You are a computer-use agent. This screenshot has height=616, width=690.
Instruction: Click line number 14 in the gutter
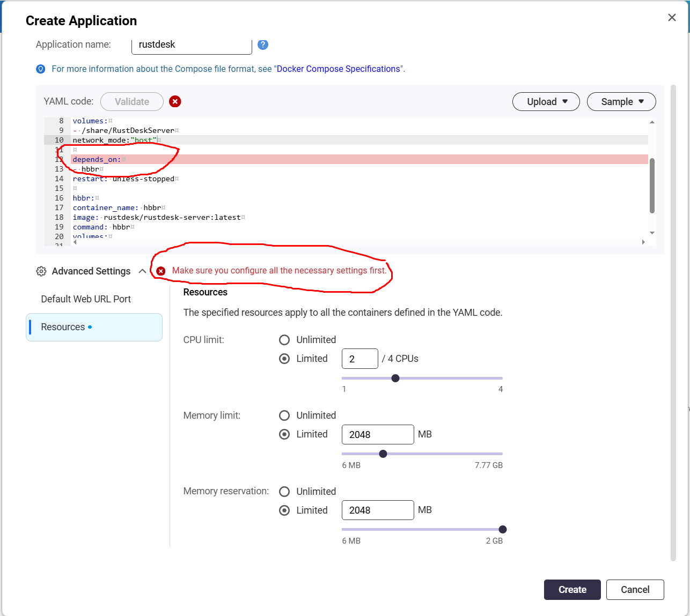(59, 179)
